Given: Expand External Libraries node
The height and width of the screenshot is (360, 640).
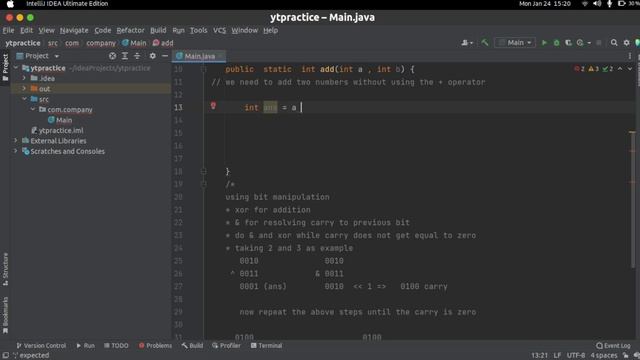Looking at the screenshot, I should [x=16, y=140].
